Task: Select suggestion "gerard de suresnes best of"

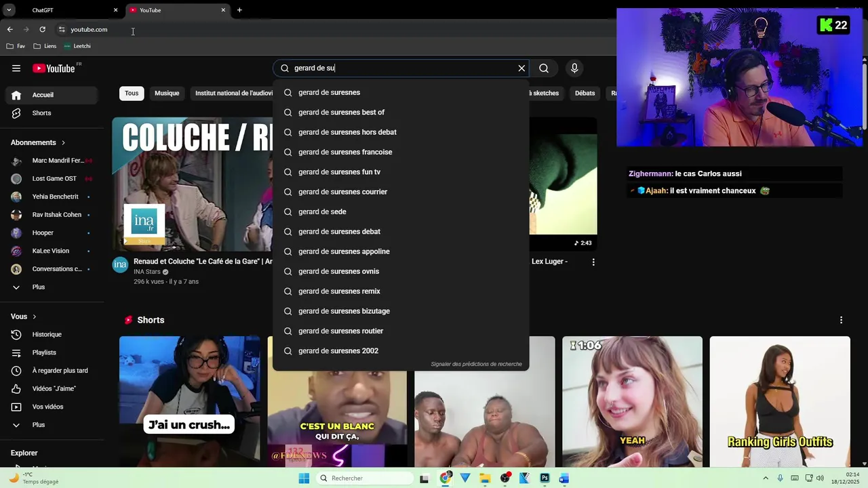Action: click(401, 113)
